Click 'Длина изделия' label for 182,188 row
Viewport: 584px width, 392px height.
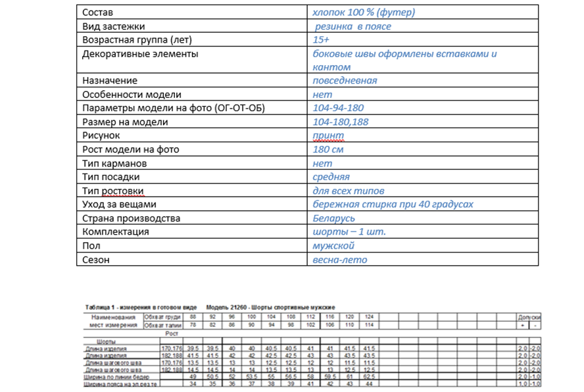(106, 355)
